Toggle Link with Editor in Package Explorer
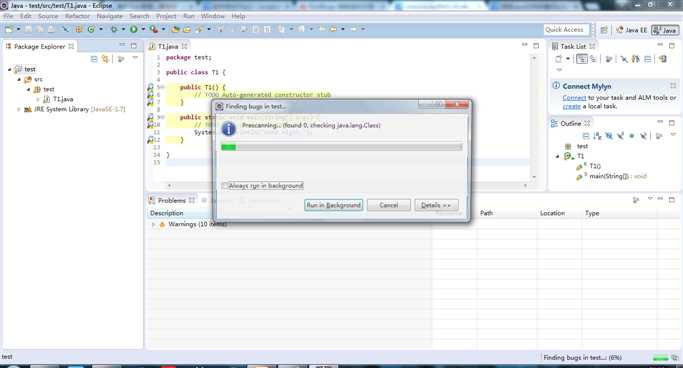The height and width of the screenshot is (368, 683). click(105, 59)
